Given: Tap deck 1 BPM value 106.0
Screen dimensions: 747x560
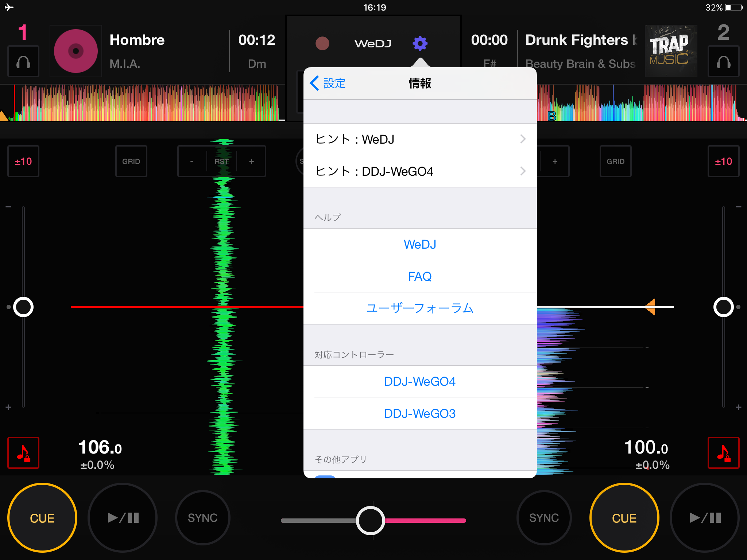Looking at the screenshot, I should point(100,447).
